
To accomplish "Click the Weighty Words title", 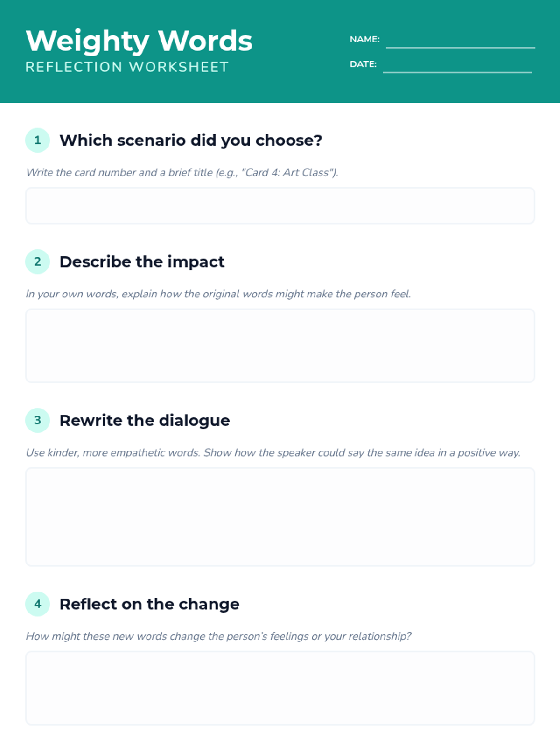I will [x=139, y=41].
